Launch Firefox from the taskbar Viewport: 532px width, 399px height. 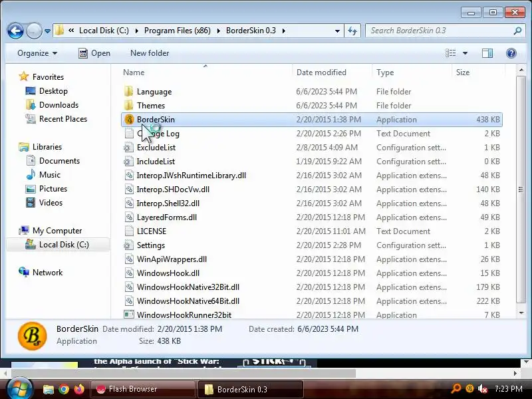coord(79,389)
